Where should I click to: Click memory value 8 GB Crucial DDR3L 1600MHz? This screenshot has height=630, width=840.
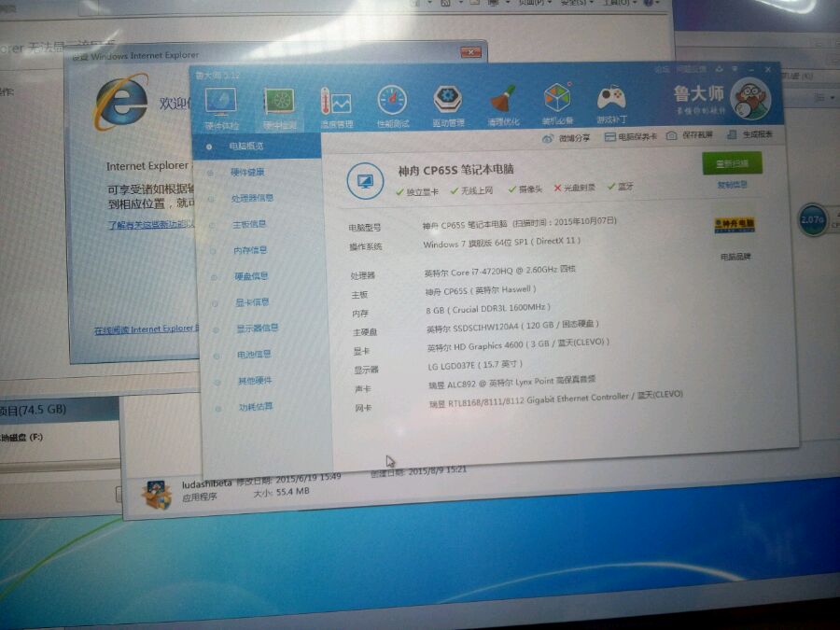[488, 309]
